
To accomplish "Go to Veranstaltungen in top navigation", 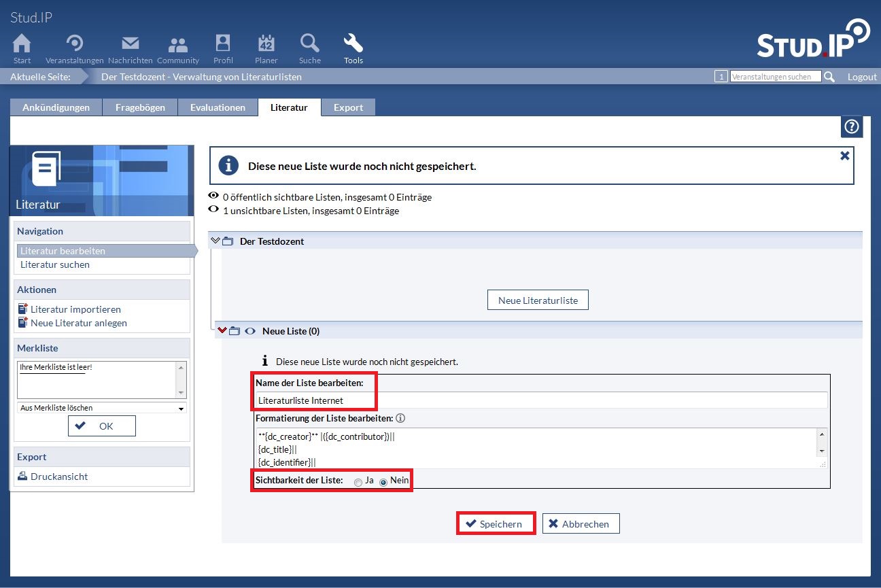I will click(x=75, y=44).
